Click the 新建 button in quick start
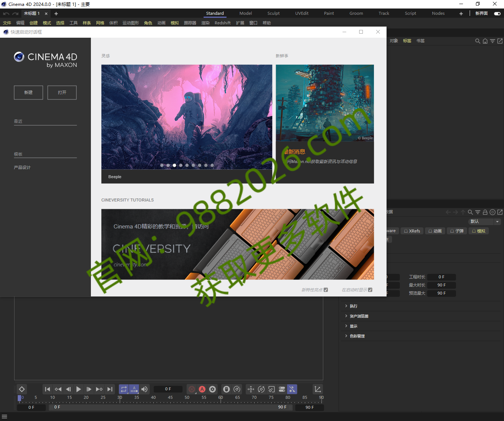Image resolution: width=504 pixels, height=421 pixels. click(28, 92)
